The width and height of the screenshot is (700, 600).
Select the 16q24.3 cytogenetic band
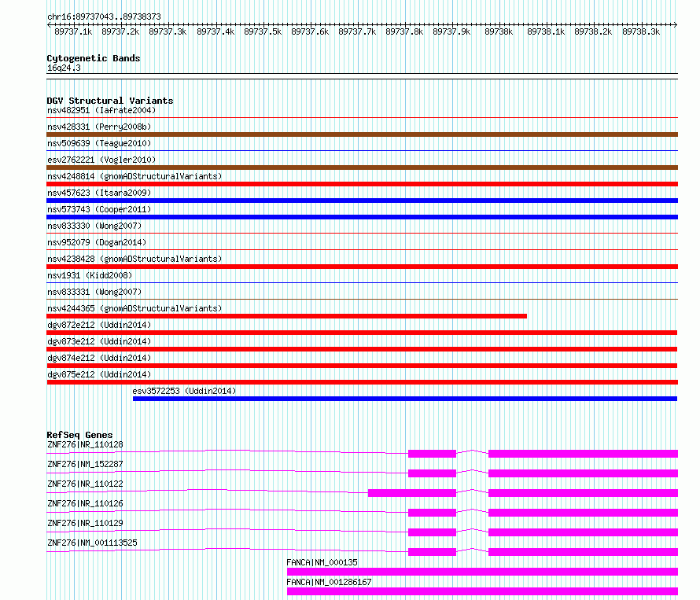pos(64,68)
